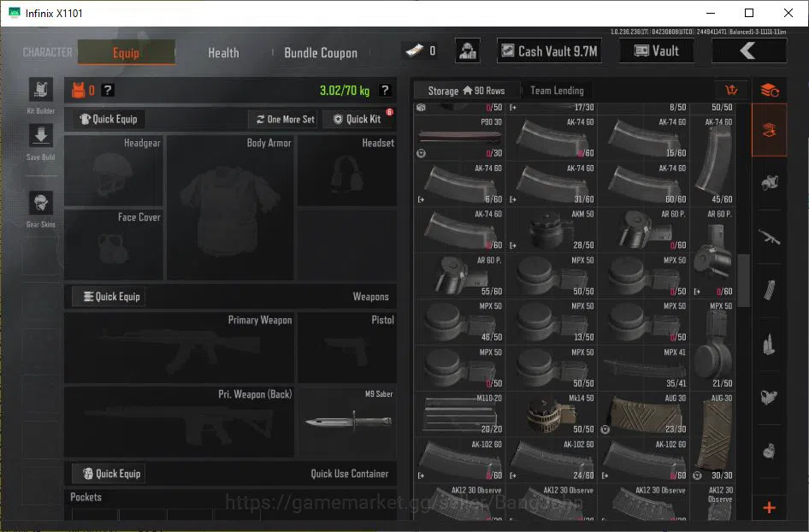This screenshot has height=532, width=809.
Task: Select the M110-20 magazine 20/20
Action: coord(460,414)
